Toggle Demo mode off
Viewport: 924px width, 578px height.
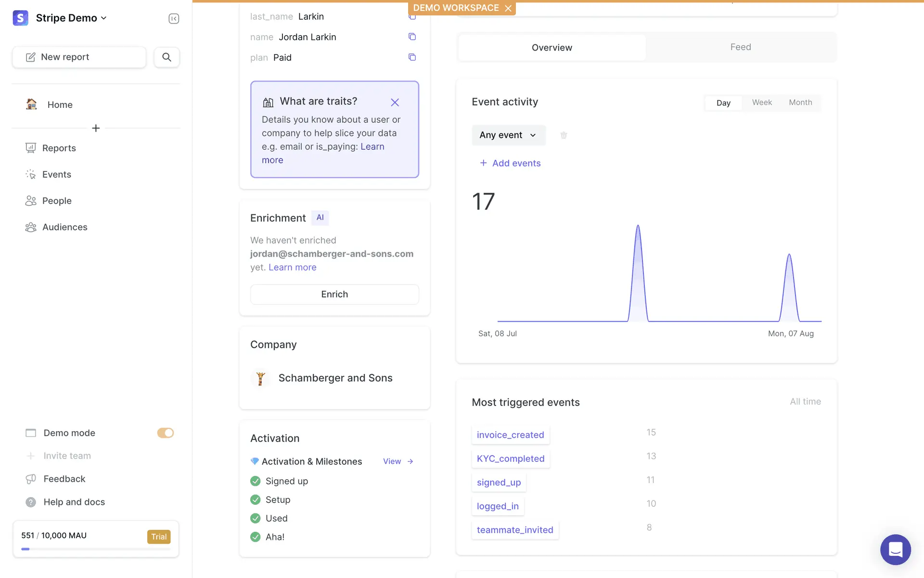pyautogui.click(x=165, y=433)
